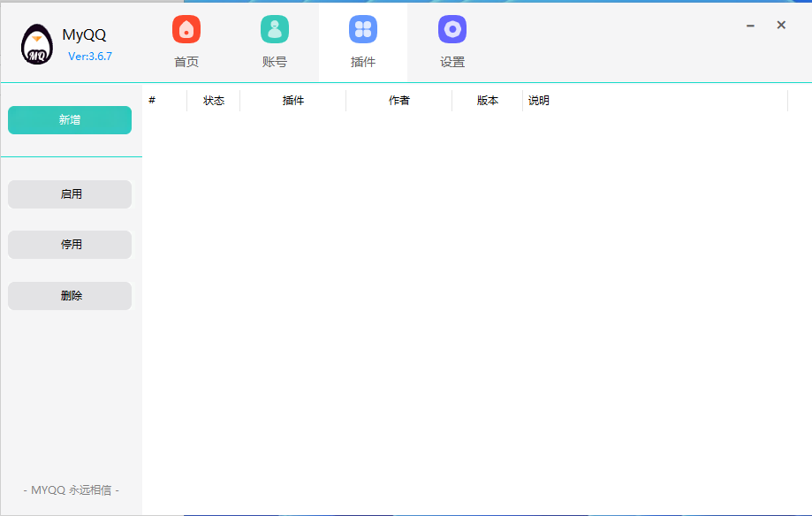Sort by the 状态 column header
This screenshot has width=812, height=516.
[214, 101]
